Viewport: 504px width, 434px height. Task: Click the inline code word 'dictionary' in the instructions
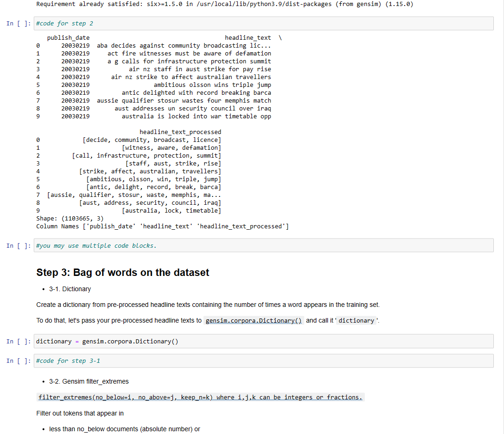356,321
